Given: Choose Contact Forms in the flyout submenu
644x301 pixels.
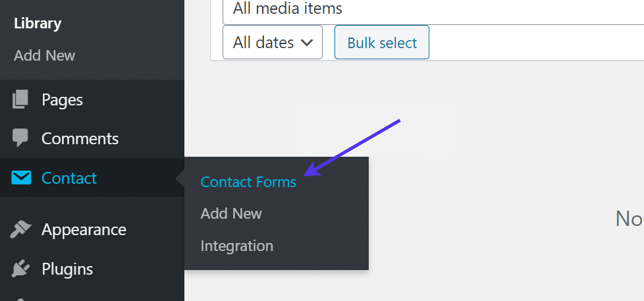Looking at the screenshot, I should click(x=248, y=182).
